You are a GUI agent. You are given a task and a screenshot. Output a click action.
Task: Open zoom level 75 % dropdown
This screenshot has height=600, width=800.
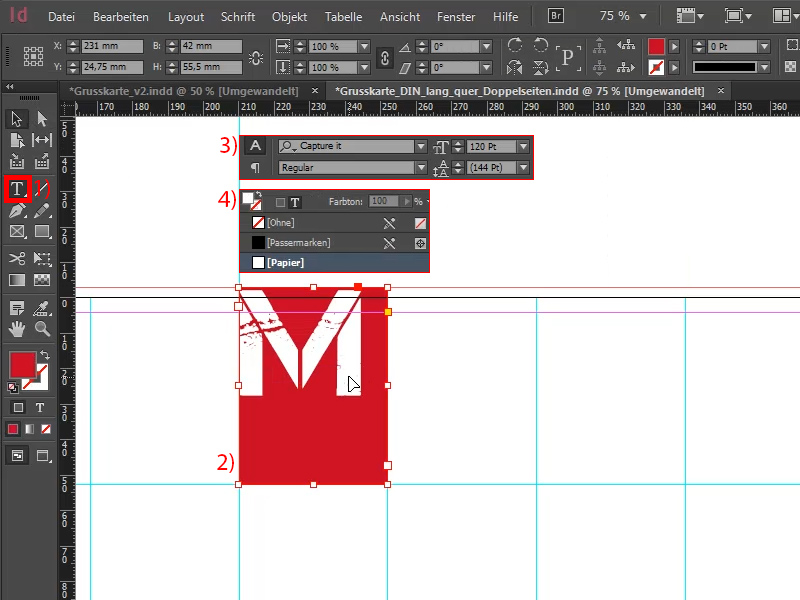[643, 16]
